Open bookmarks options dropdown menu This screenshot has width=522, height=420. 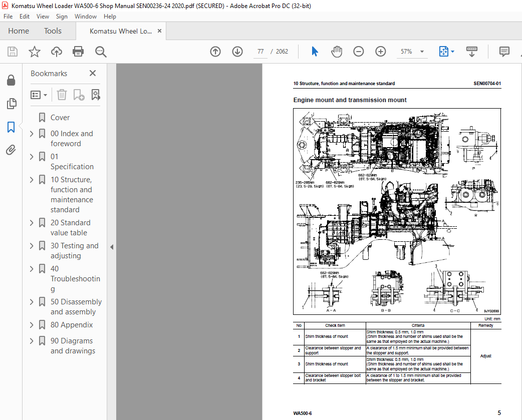point(39,95)
